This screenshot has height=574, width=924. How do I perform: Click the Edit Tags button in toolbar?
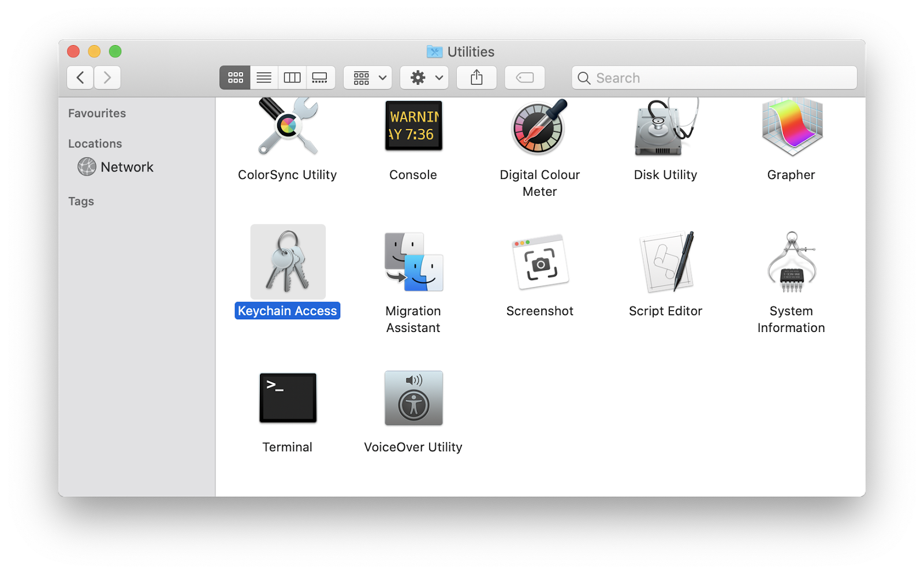(525, 77)
